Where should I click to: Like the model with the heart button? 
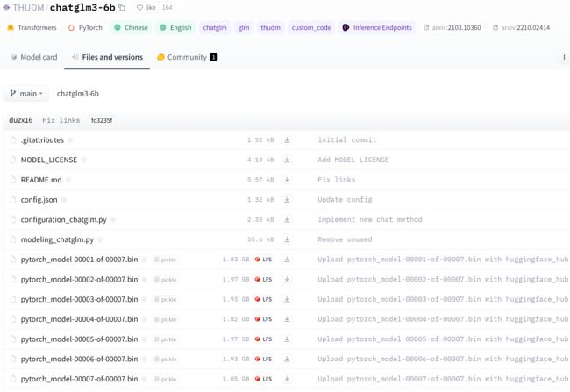coord(146,7)
